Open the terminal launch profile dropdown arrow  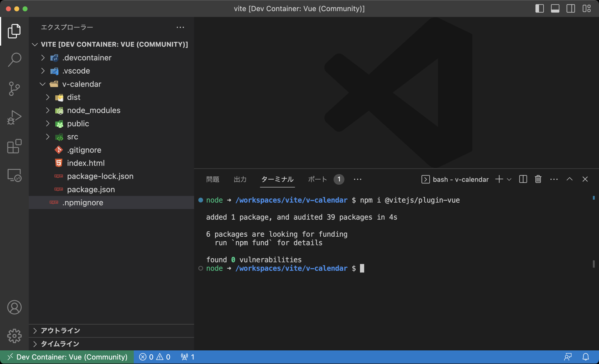509,179
